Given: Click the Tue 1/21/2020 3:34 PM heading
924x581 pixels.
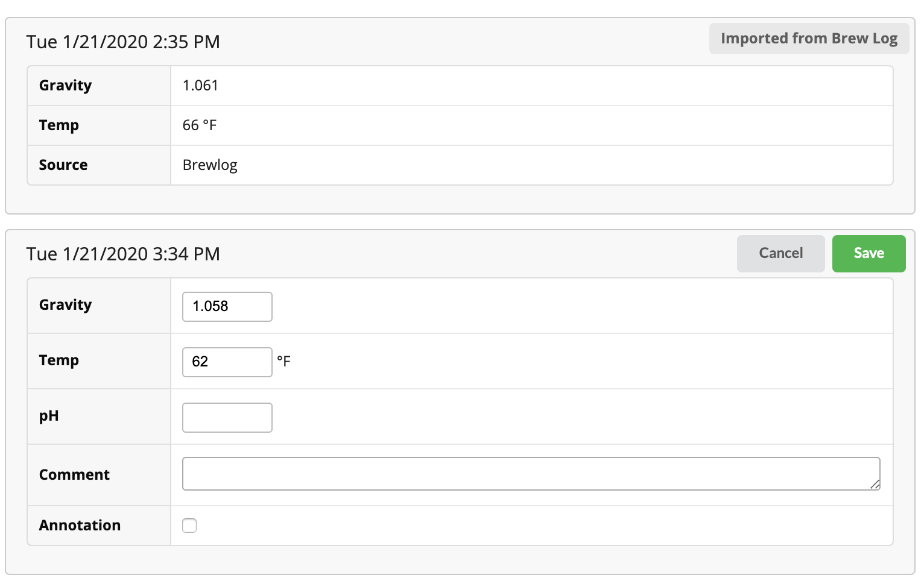Looking at the screenshot, I should tap(123, 254).
